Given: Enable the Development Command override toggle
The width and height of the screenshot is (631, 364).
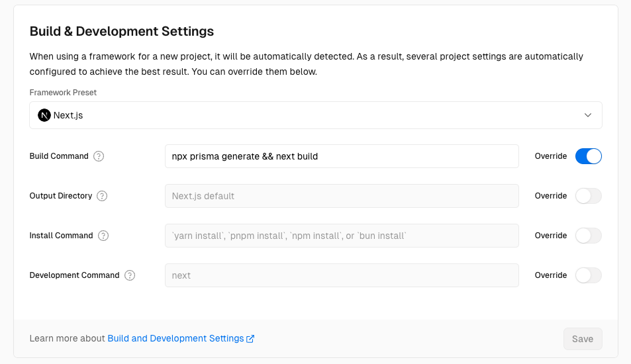Looking at the screenshot, I should [589, 275].
